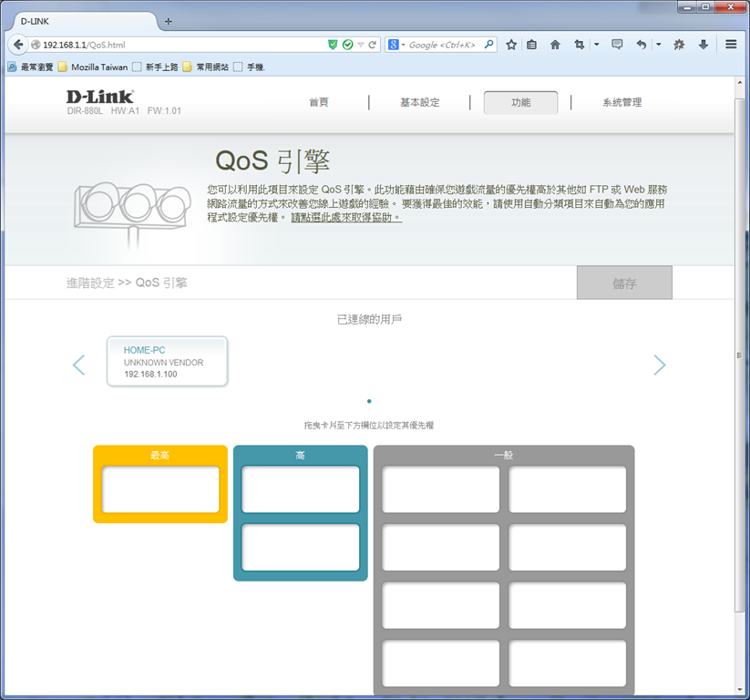Open the 功能 menu tab
The image size is (750, 700).
[521, 102]
